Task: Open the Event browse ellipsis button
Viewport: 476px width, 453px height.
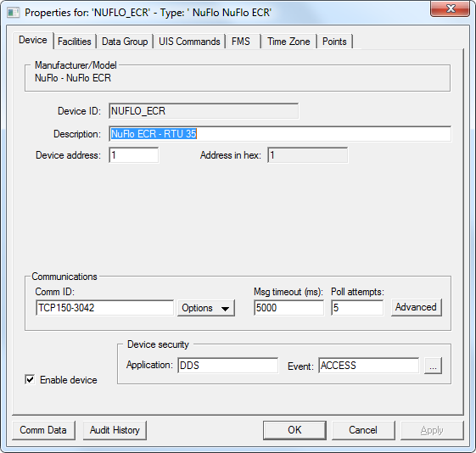Action: click(433, 366)
